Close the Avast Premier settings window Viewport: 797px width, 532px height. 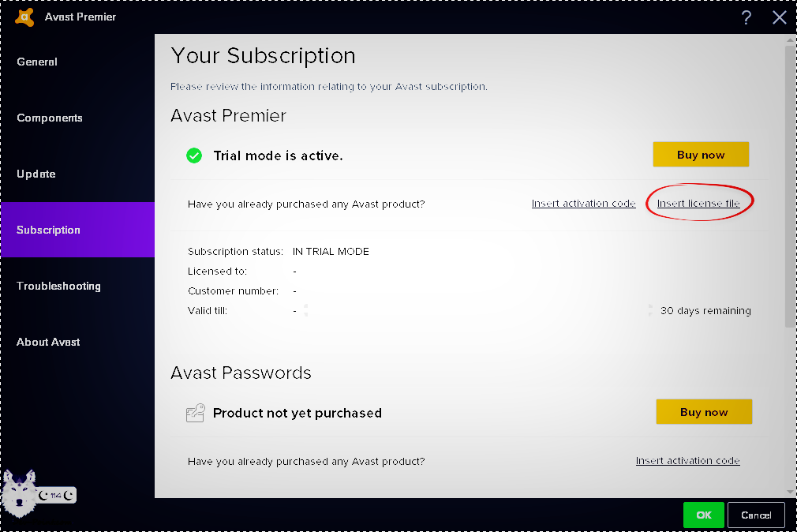point(779,17)
